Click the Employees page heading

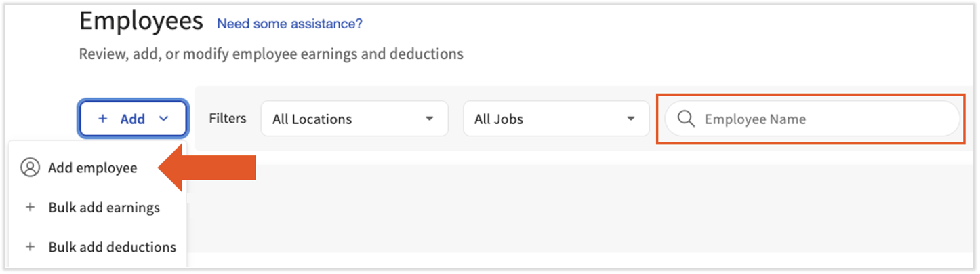[141, 22]
